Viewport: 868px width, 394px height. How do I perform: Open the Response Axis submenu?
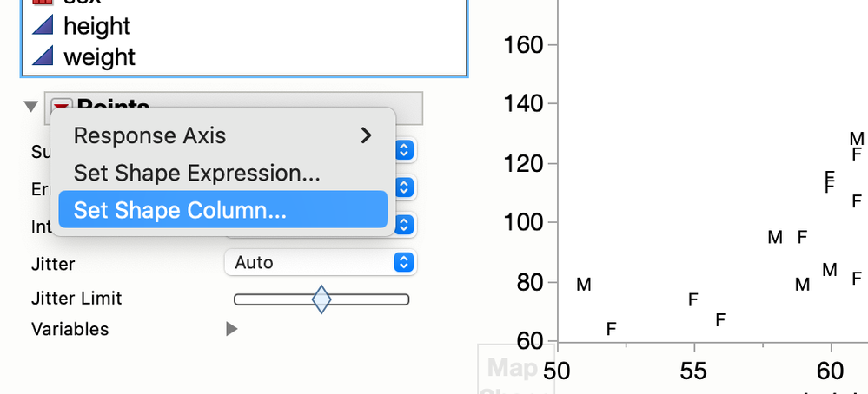tap(222, 135)
